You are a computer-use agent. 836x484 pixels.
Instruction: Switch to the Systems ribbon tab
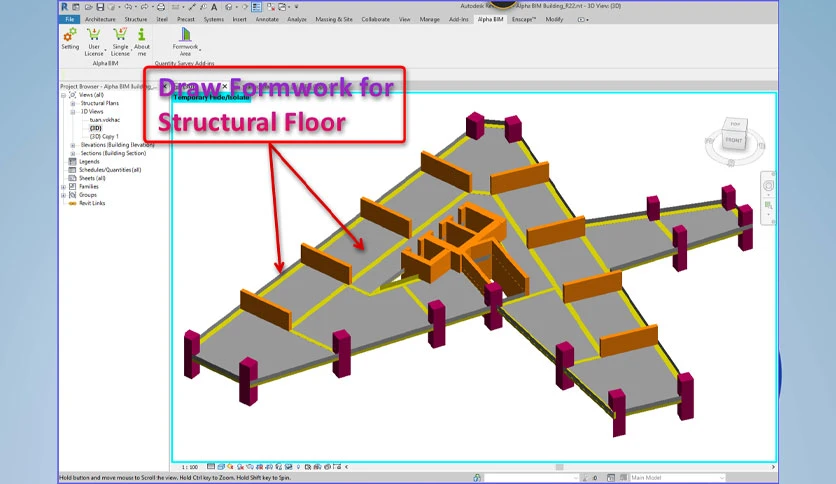(x=213, y=19)
